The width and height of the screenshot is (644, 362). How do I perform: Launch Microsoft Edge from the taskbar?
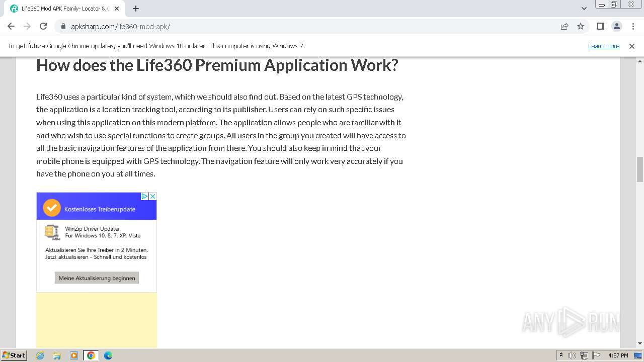(108, 355)
